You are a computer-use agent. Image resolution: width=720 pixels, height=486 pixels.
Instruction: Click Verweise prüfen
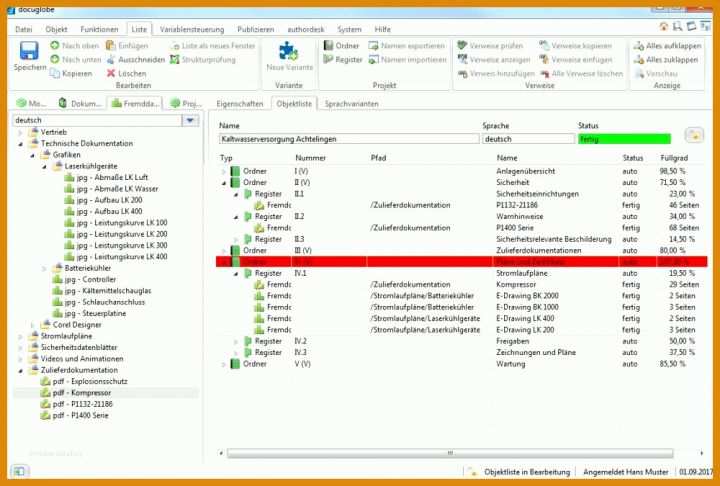(x=490, y=45)
